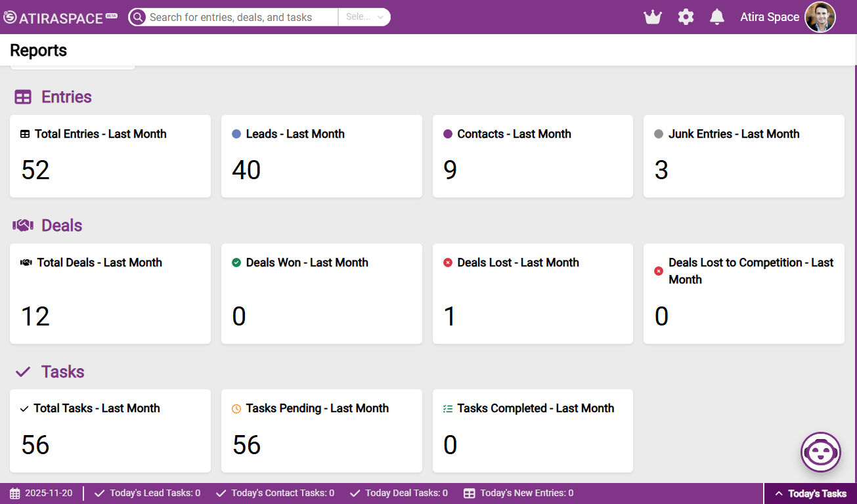
Task: Click the AtiraSpace logo
Action: (60, 18)
